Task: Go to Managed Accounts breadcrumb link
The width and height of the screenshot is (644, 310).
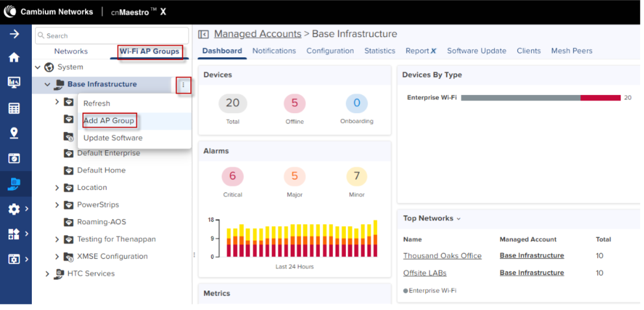Action: [258, 34]
